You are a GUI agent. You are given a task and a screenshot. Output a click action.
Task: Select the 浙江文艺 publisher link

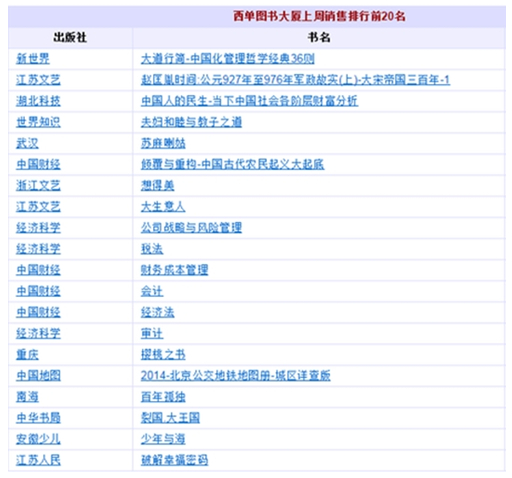click(38, 185)
